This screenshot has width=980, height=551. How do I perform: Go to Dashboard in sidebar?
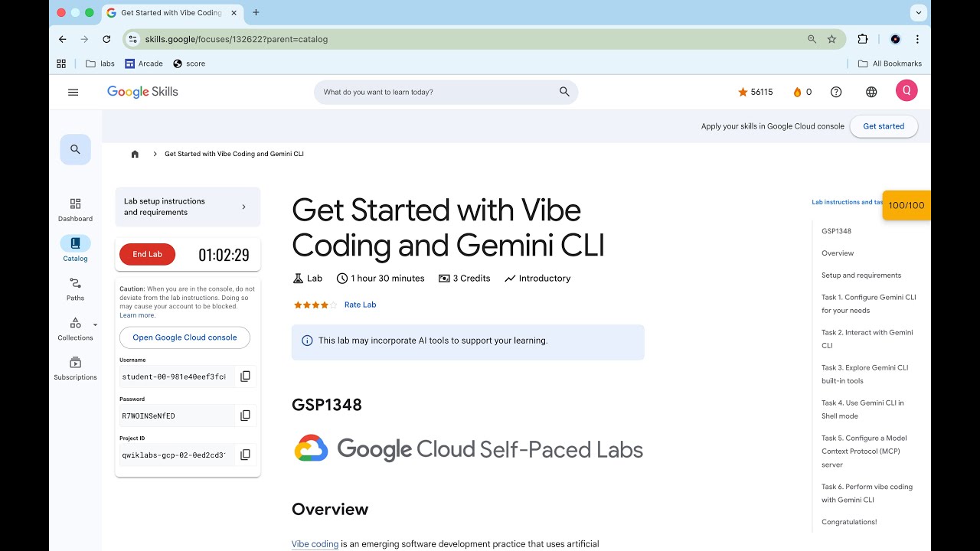coord(75,210)
